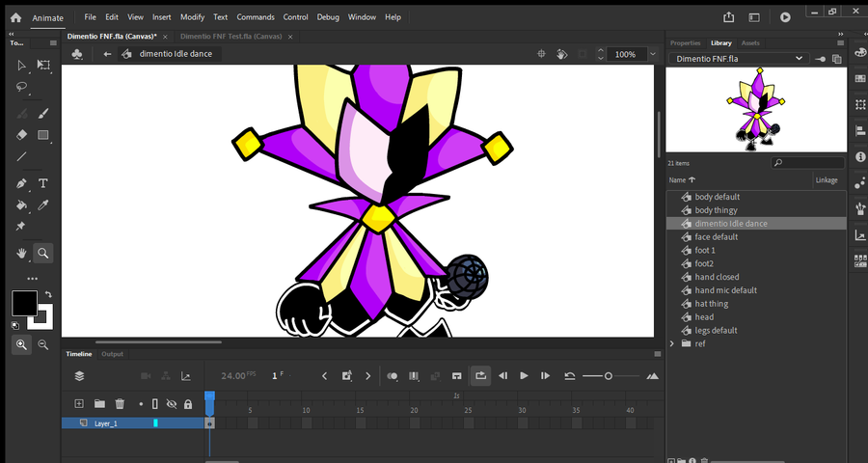Center the stage with crosshair icon
The width and height of the screenshot is (868, 463).
tap(541, 54)
